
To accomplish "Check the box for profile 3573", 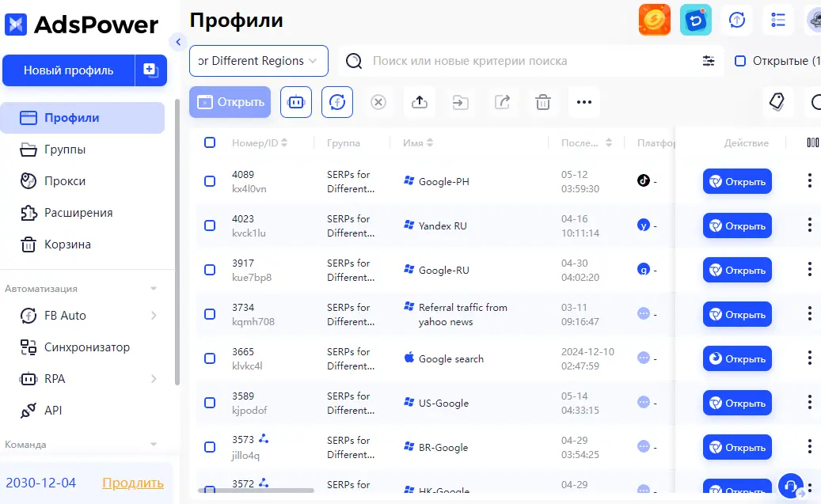I will pyautogui.click(x=210, y=447).
